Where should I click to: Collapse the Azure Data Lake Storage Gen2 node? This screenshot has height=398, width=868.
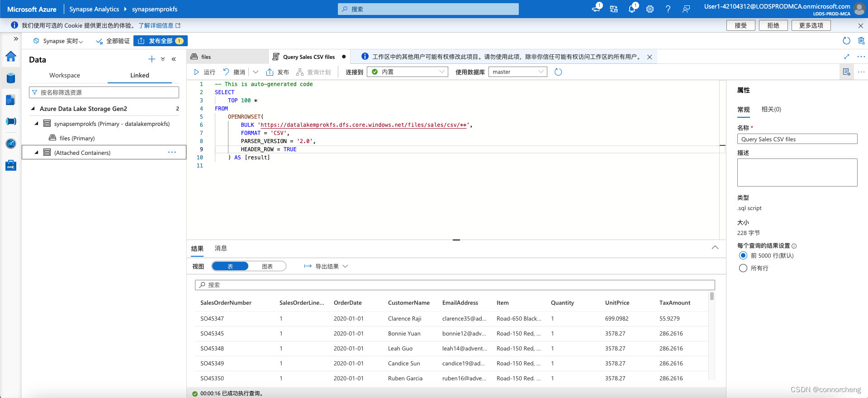[33, 109]
